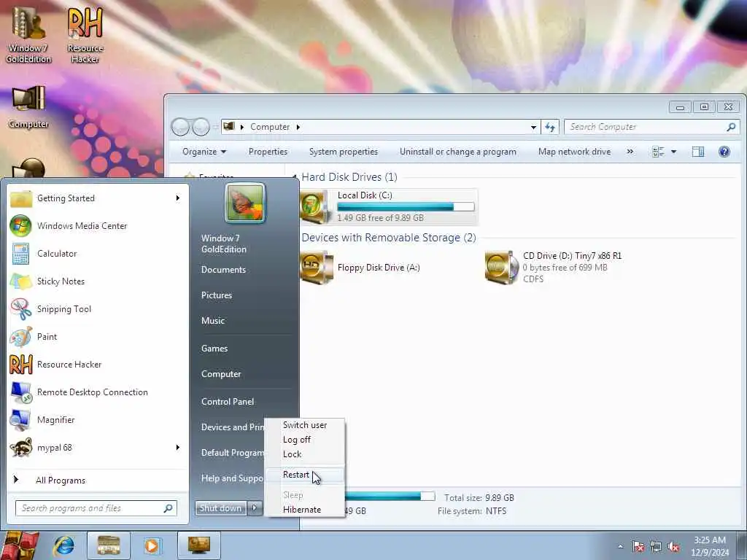Open the Explorer window taskbar button
The width and height of the screenshot is (747, 560).
click(109, 545)
